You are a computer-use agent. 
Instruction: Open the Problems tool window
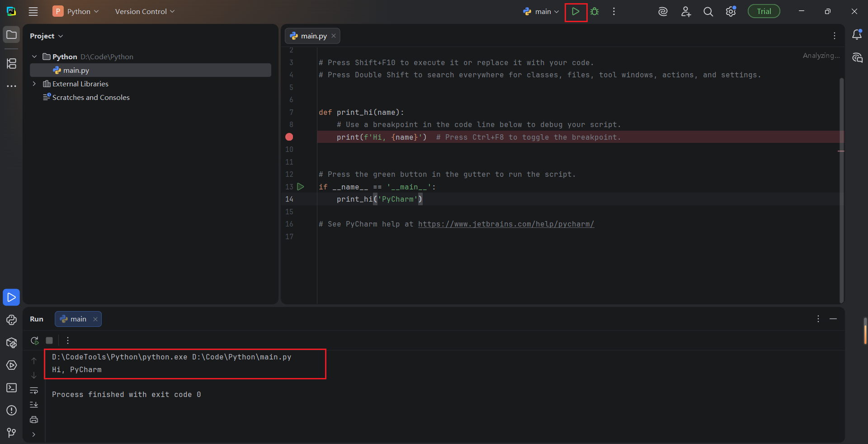tap(11, 411)
